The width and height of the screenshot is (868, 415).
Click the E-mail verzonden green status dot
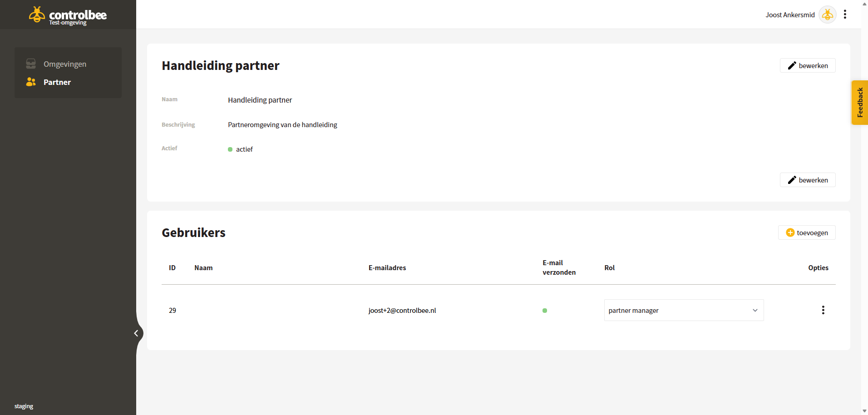[x=545, y=311]
